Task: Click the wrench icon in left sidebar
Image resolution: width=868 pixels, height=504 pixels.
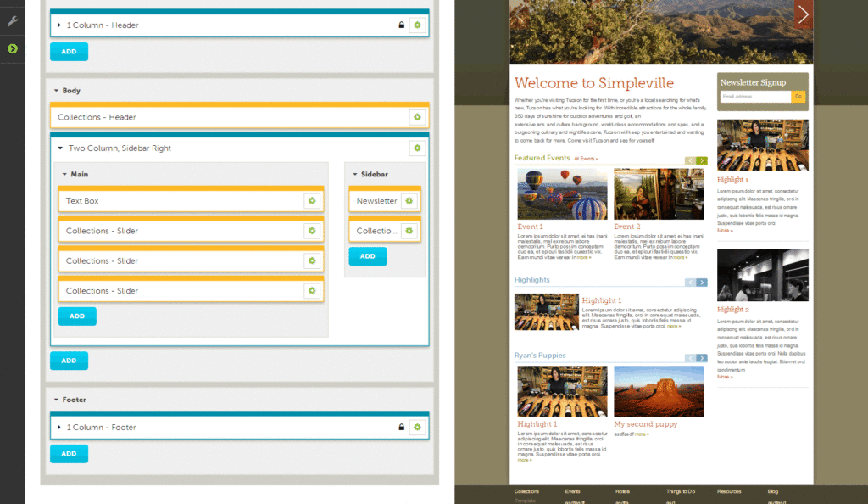Action: pos(12,21)
